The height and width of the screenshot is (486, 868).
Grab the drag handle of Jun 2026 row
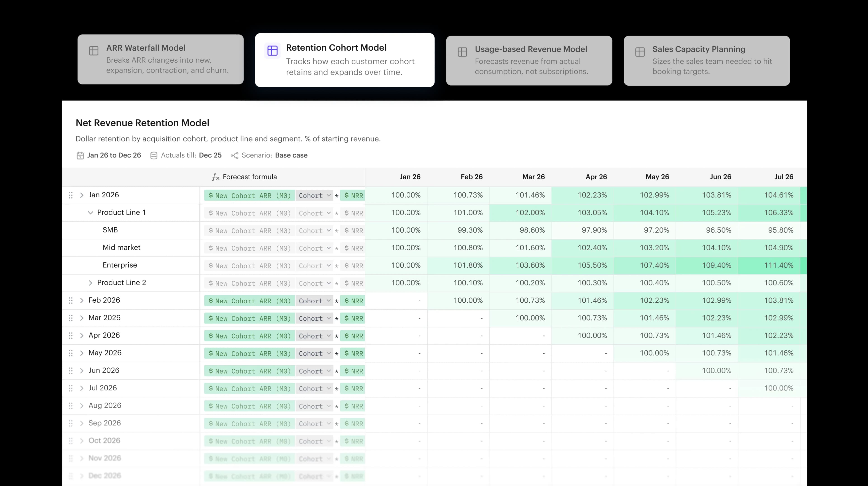pyautogui.click(x=71, y=371)
